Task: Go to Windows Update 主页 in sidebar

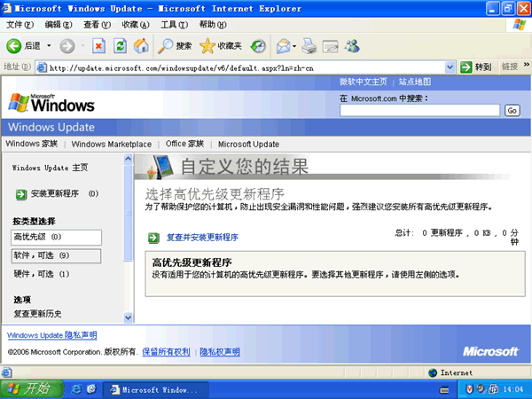Action: point(50,168)
